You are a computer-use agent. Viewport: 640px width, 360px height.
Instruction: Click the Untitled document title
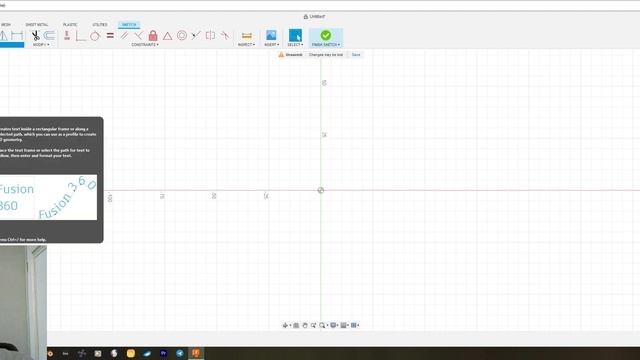317,17
